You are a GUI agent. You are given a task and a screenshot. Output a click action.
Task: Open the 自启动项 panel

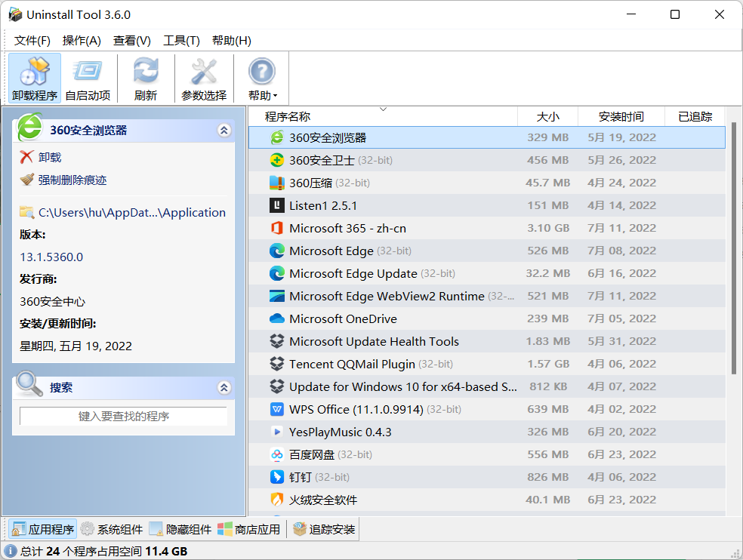coord(88,78)
